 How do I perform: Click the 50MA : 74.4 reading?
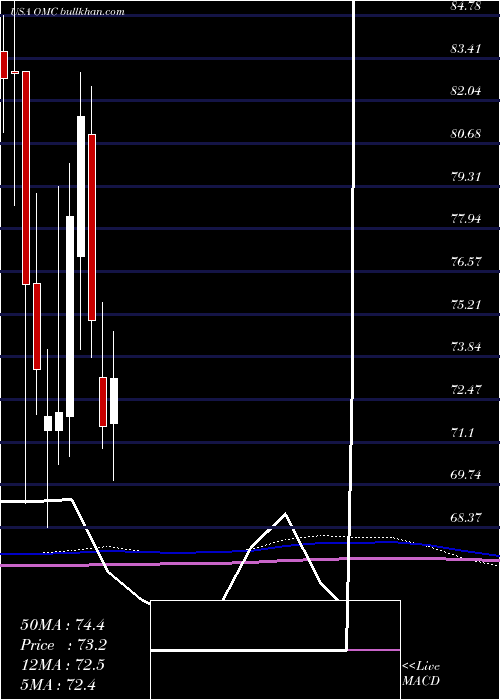62,625
